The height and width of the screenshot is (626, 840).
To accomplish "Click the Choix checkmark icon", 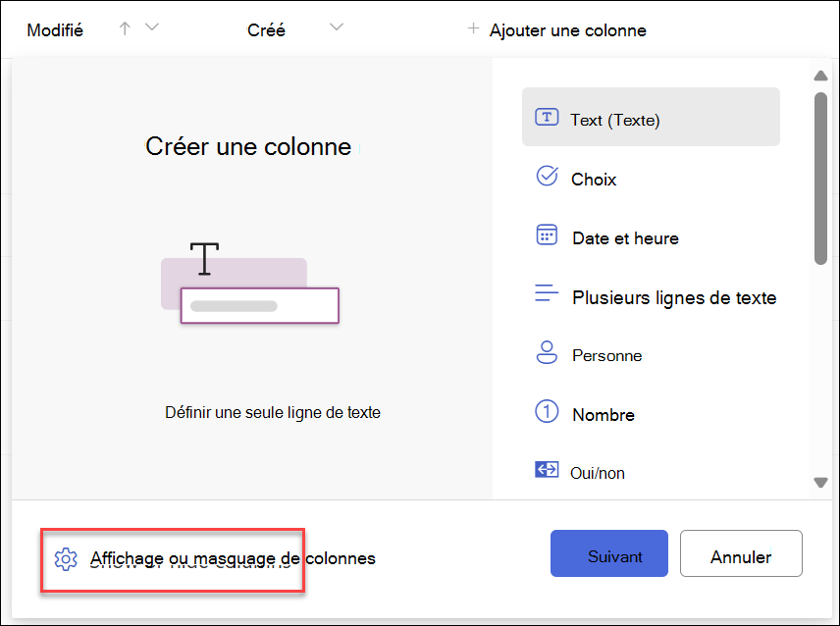I will pyautogui.click(x=547, y=176).
